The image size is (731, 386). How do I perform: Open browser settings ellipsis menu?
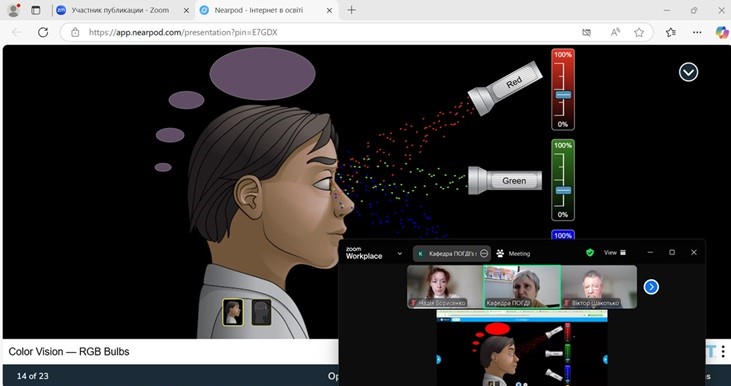[697, 32]
